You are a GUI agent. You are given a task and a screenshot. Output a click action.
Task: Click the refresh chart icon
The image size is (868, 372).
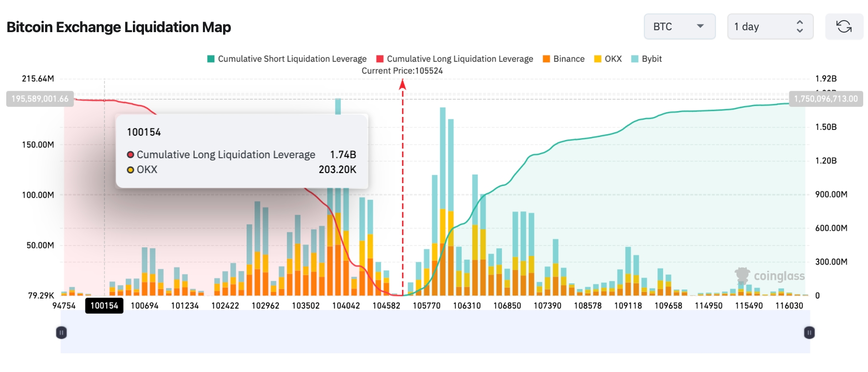point(844,27)
